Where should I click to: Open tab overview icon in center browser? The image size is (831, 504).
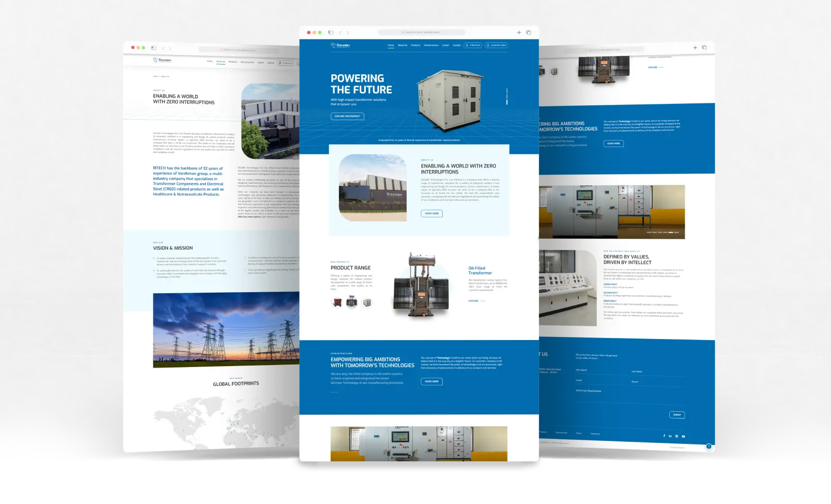click(x=528, y=32)
